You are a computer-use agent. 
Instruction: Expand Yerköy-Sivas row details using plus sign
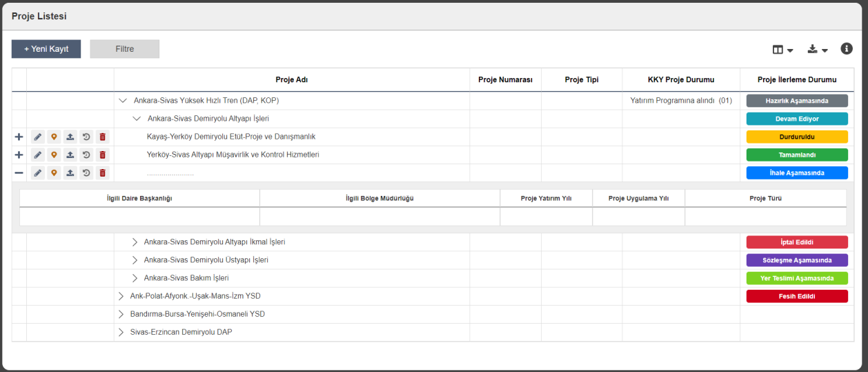click(x=19, y=155)
